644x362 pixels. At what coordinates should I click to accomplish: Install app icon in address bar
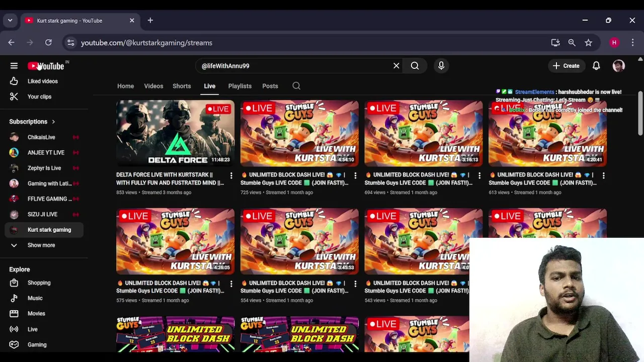555,43
